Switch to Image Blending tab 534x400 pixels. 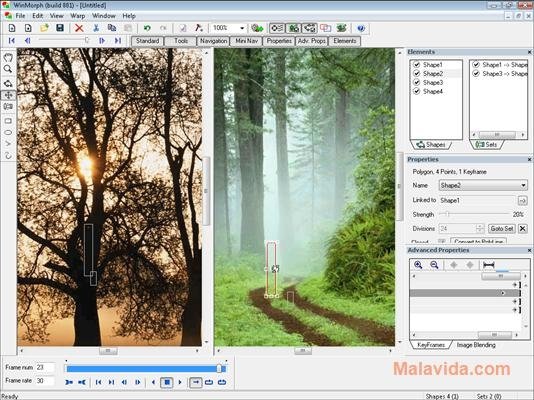[476, 345]
